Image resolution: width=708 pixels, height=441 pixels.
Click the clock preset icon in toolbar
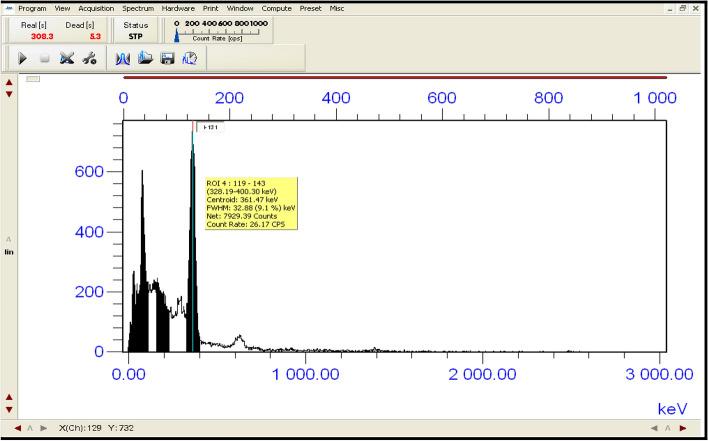pos(188,59)
